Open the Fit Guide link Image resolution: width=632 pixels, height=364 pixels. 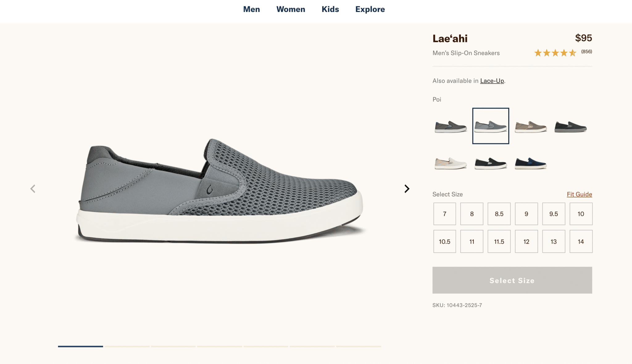579,194
